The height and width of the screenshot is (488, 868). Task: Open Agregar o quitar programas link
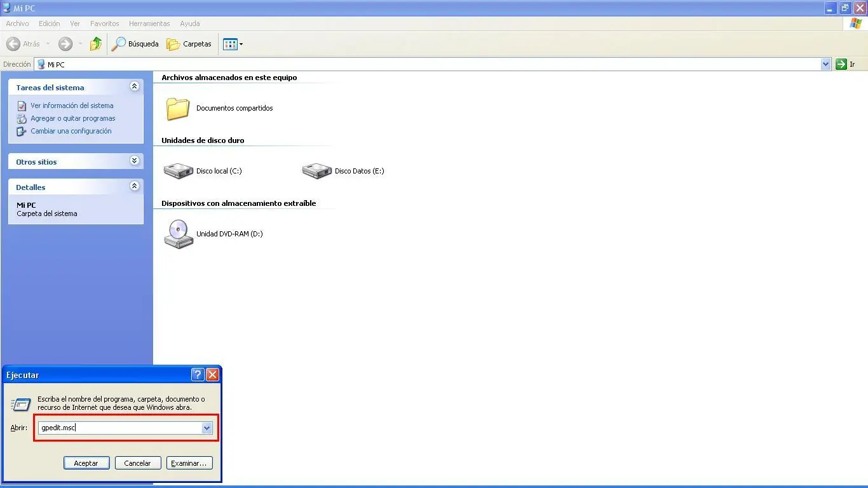coord(73,118)
